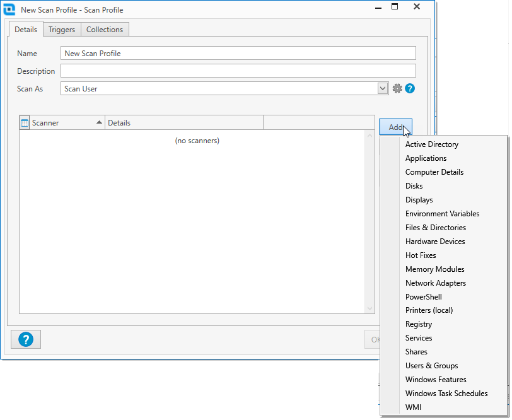Click the Add button
Viewport: 512px width, 420px height.
(x=395, y=127)
